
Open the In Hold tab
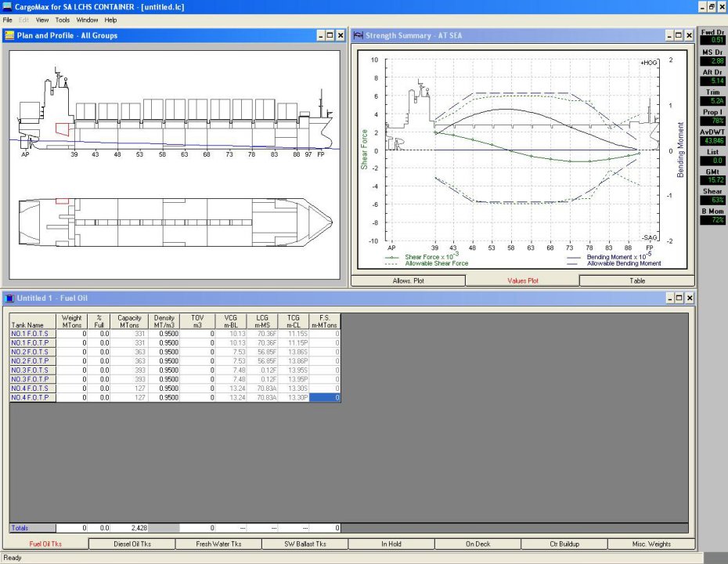pyautogui.click(x=391, y=544)
